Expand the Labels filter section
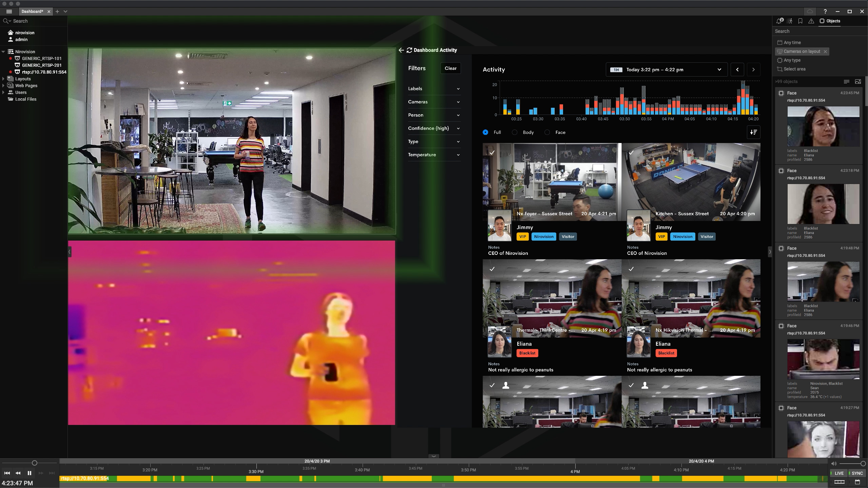This screenshot has height=488, width=868. (434, 88)
